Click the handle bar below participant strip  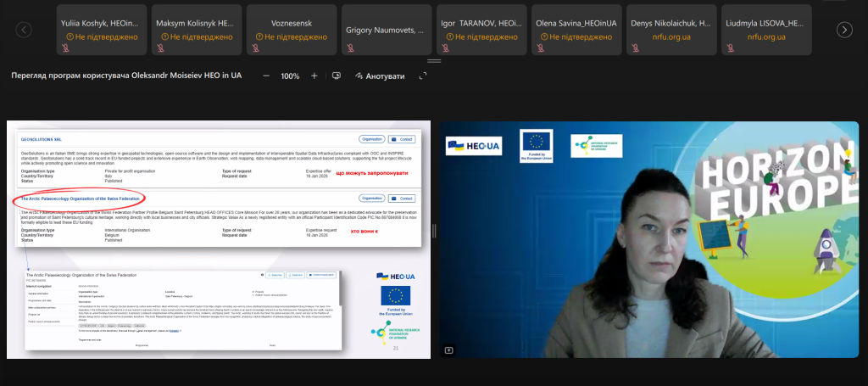434,62
